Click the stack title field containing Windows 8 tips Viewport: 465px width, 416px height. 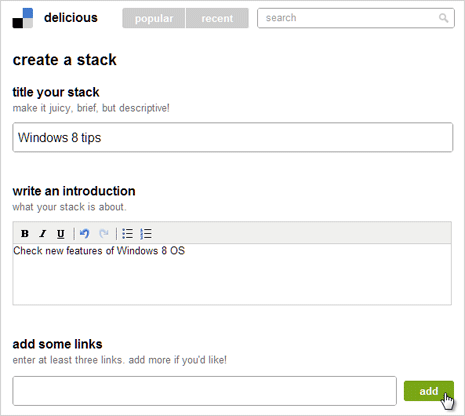(233, 137)
